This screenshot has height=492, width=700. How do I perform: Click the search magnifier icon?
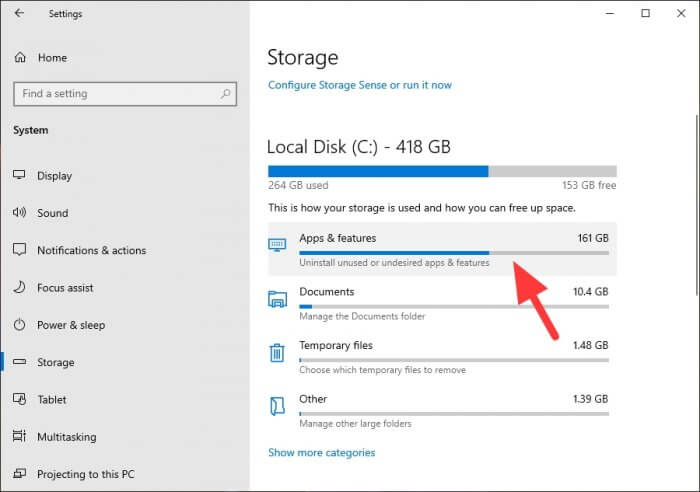point(225,94)
